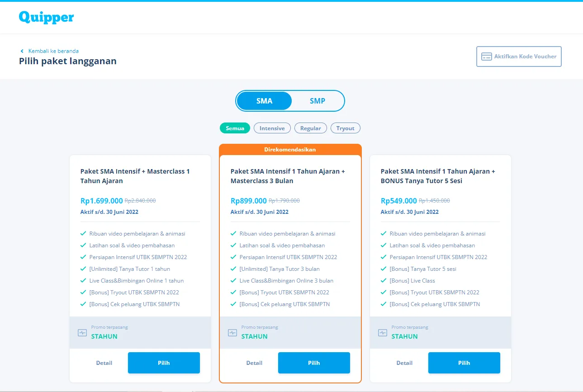Select the Semua filter tab
Image resolution: width=583 pixels, height=392 pixels.
[x=235, y=128]
